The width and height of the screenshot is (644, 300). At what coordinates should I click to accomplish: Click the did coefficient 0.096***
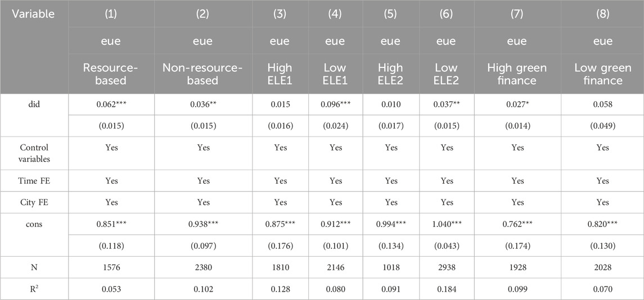pyautogui.click(x=335, y=105)
